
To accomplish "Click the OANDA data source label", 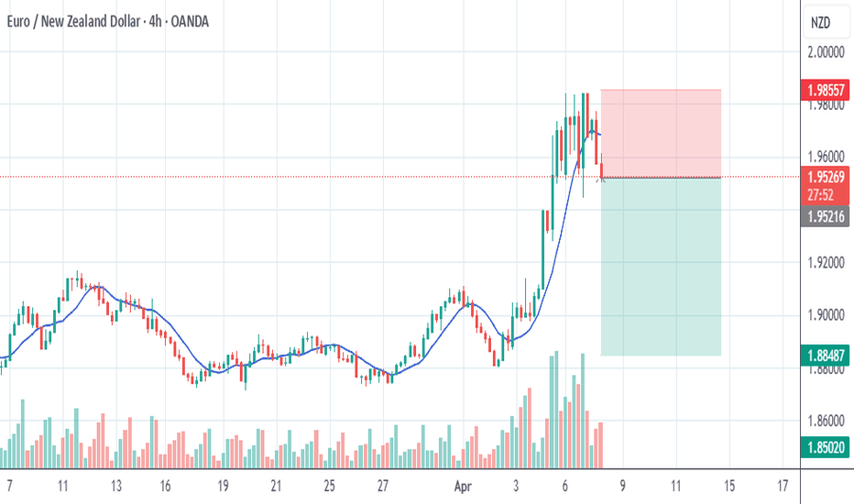I will pos(190,22).
